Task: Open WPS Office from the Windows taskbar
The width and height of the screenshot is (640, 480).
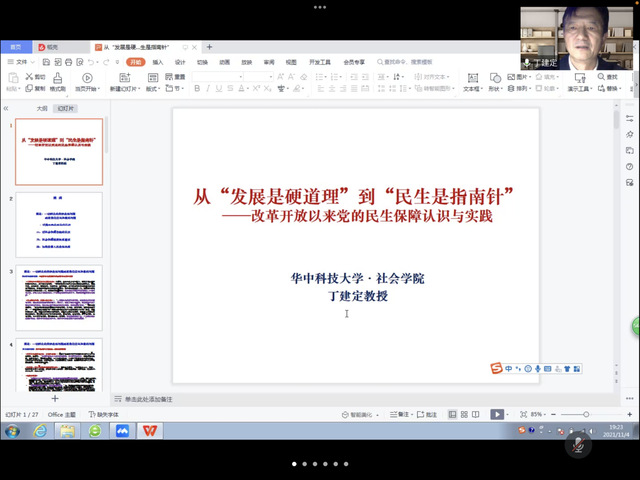Action: click(150, 431)
